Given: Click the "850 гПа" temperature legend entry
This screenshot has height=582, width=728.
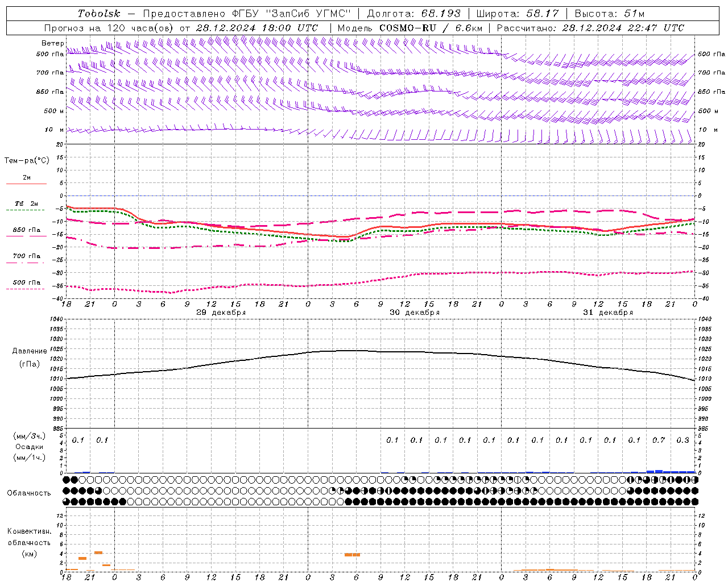Looking at the screenshot, I should (x=27, y=230).
